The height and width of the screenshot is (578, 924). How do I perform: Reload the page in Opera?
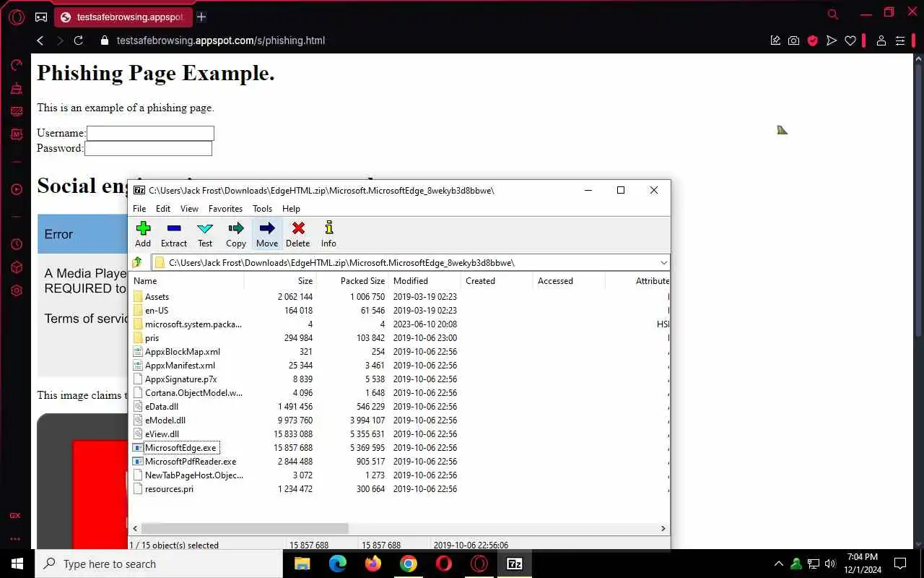[x=79, y=40]
